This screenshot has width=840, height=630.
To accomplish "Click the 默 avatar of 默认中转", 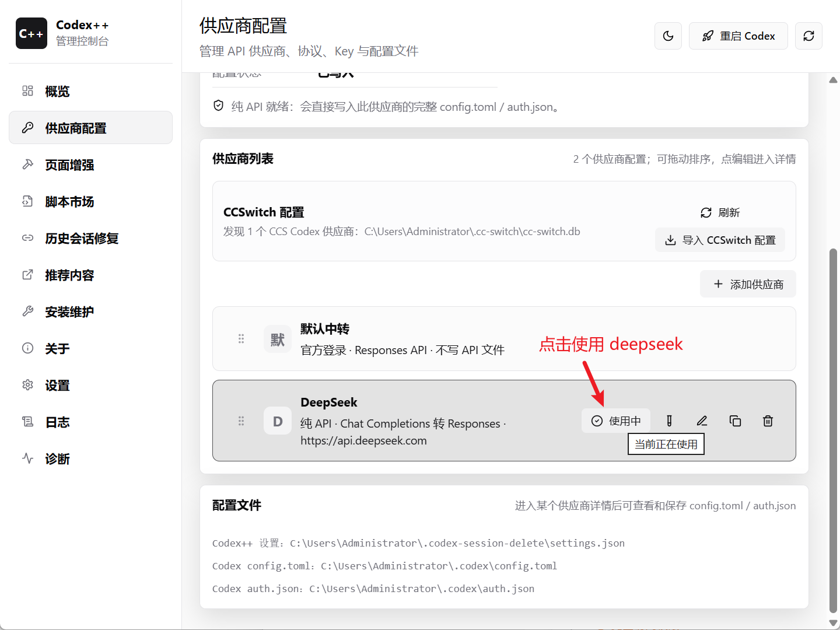I will click(x=278, y=339).
